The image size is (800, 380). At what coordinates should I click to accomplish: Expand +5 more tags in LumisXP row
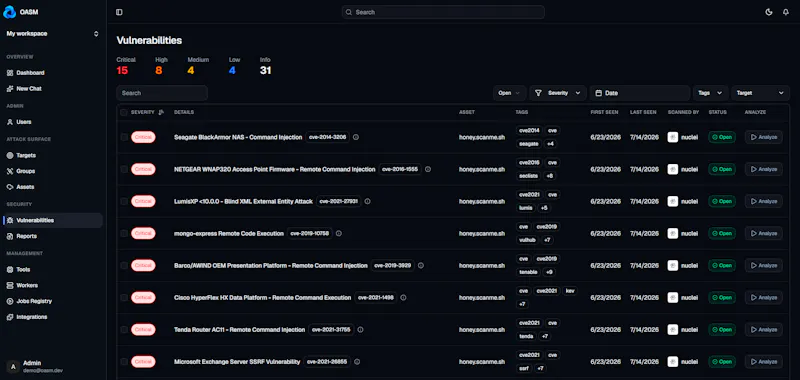tap(544, 208)
